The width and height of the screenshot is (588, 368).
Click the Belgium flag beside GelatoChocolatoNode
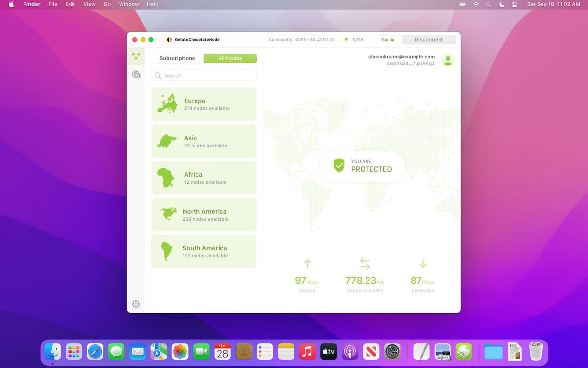point(169,39)
